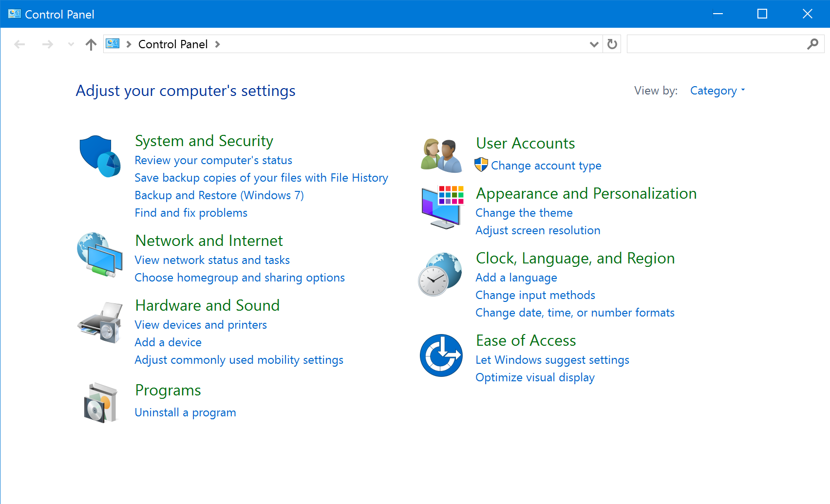830x504 pixels.
Task: Open the Ease of Access icon
Action: tap(441, 355)
